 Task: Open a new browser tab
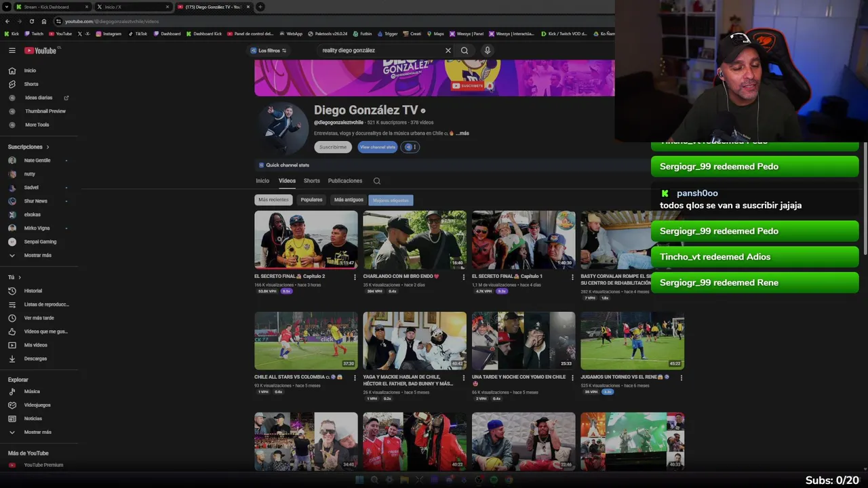coord(260,7)
